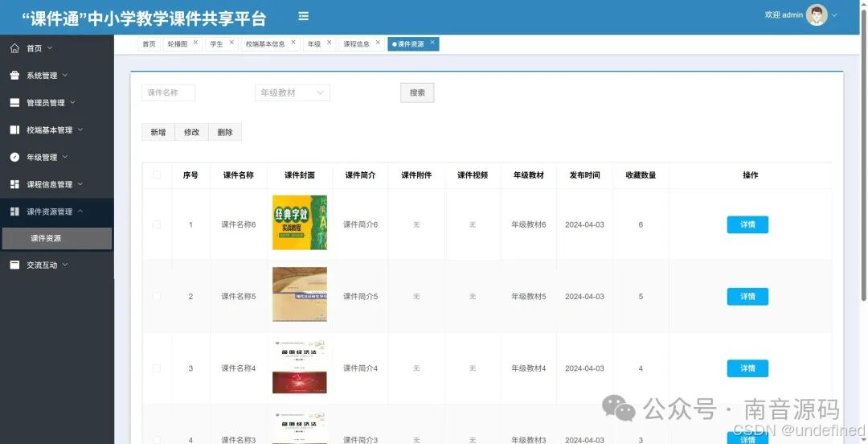Click the 课程信息管理 sidebar icon
Viewport: 868px width, 444px height.
click(15, 184)
